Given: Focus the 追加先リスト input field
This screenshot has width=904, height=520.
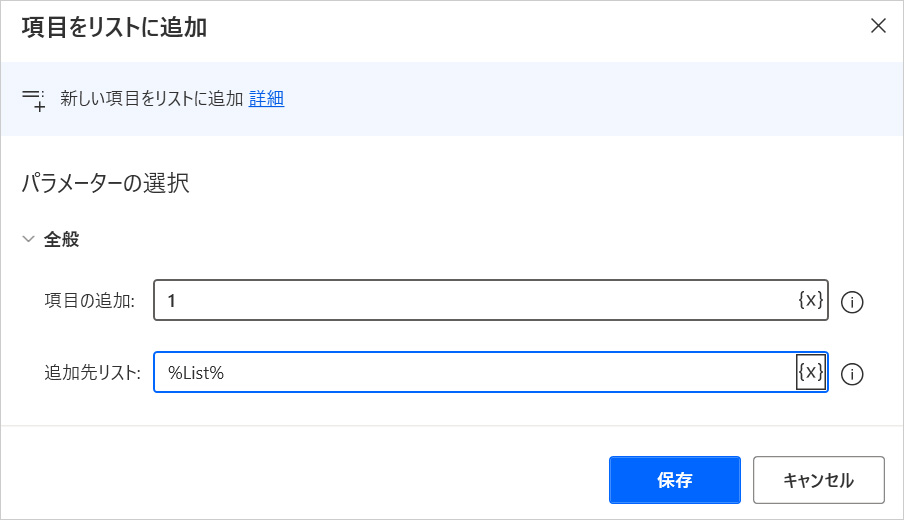Looking at the screenshot, I should pyautogui.click(x=475, y=373).
